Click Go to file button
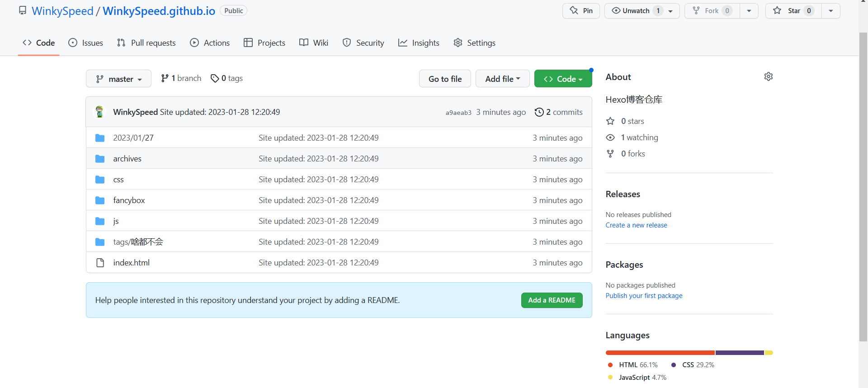This screenshot has width=868, height=388. click(x=445, y=79)
